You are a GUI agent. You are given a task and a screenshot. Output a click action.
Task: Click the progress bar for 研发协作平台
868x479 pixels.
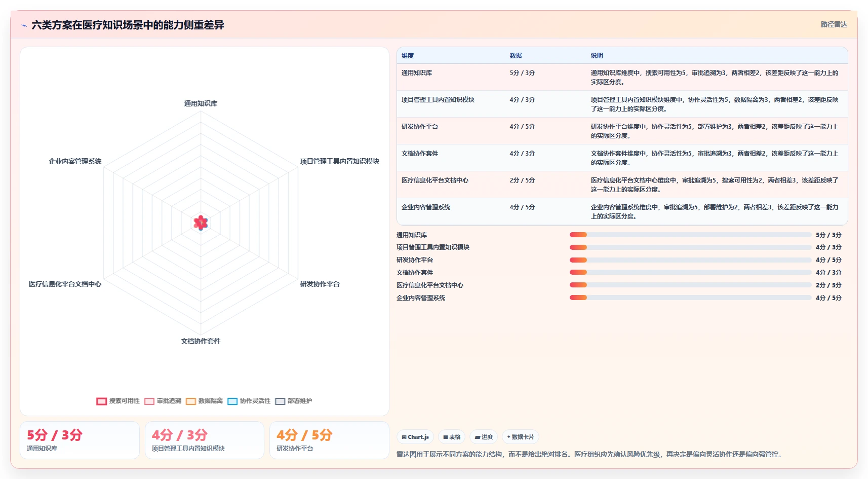tap(690, 260)
